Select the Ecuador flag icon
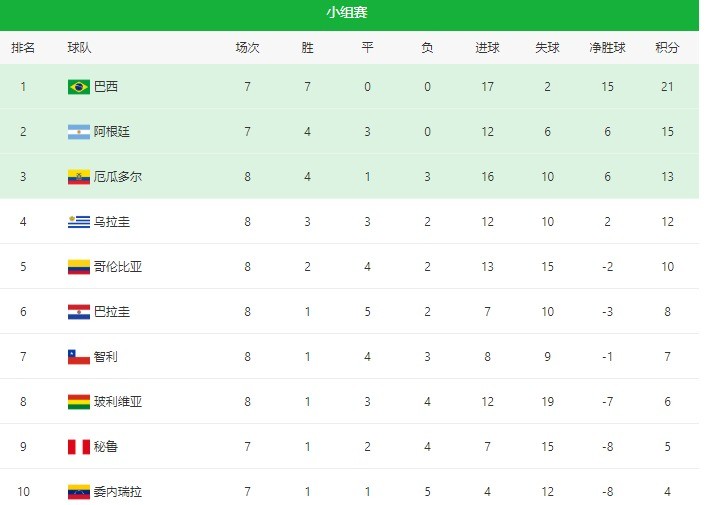Image resolution: width=710 pixels, height=505 pixels. pyautogui.click(x=79, y=177)
